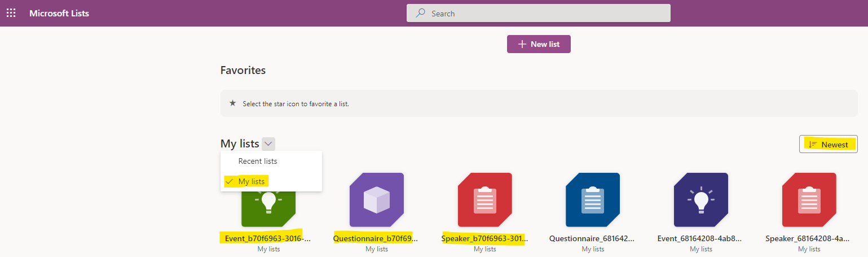The height and width of the screenshot is (257, 868).
Task: Open red clipboard Speaker_b70f6963 list icon
Action: pos(485,200)
